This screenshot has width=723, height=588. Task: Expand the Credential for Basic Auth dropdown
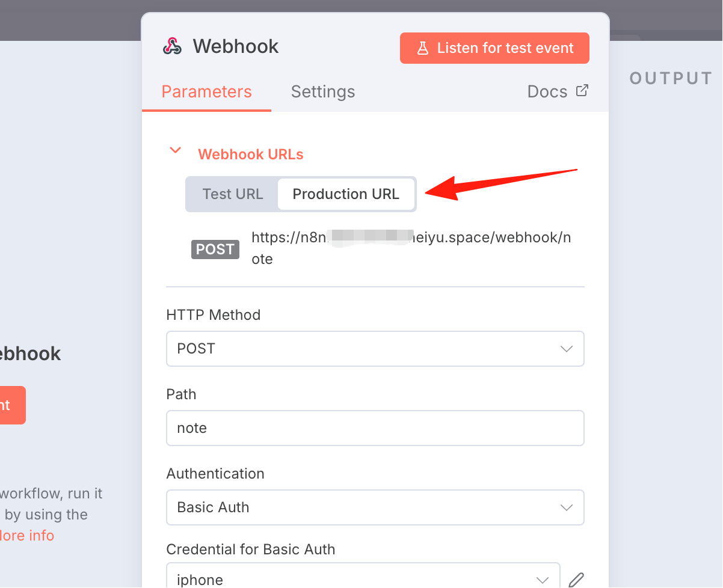point(363,576)
